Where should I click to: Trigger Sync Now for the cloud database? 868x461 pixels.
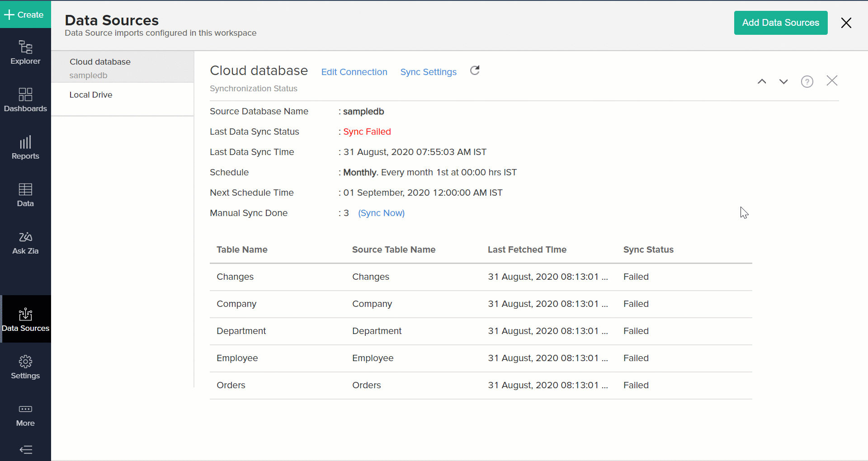click(x=381, y=213)
